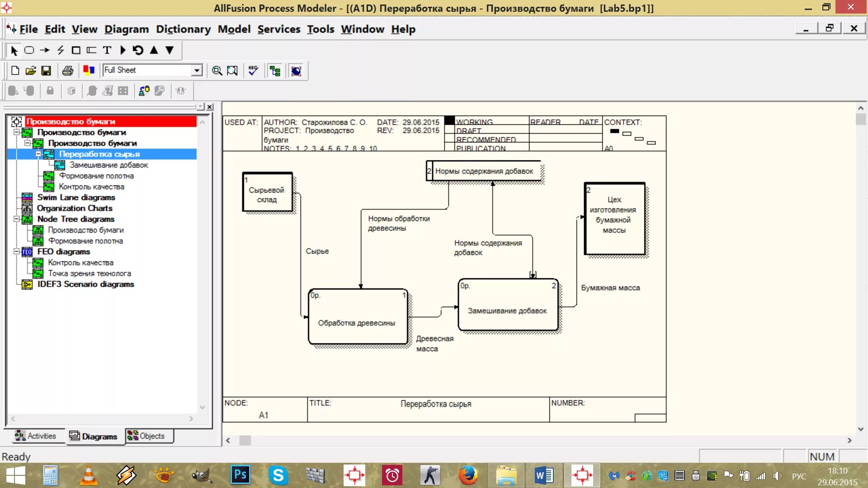Switch to the Activities tab
Image resolution: width=868 pixels, height=488 pixels.
pos(36,436)
